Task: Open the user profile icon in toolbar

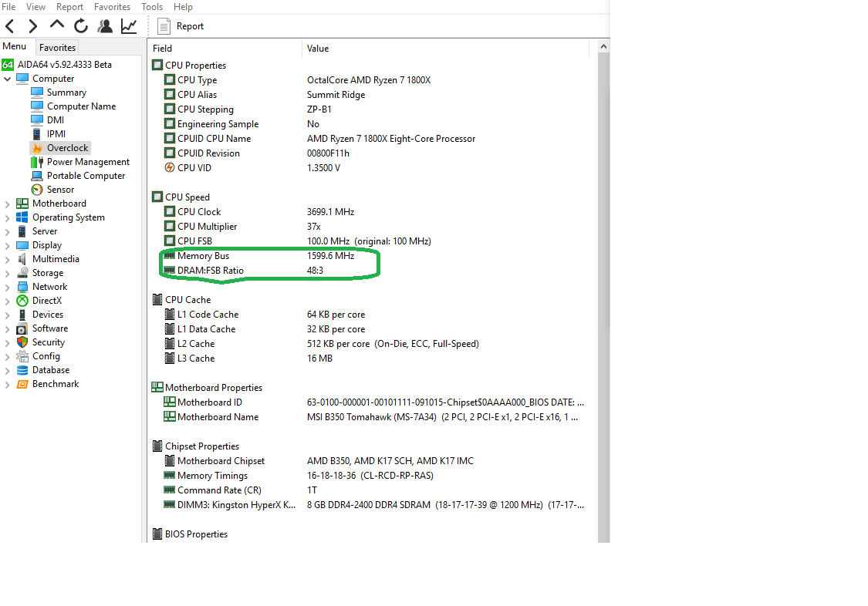Action: point(105,26)
